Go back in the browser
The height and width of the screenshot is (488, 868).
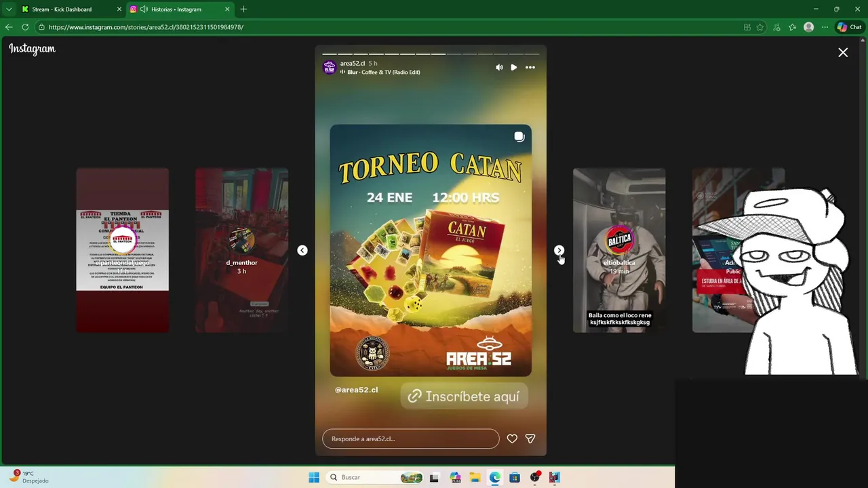(x=9, y=27)
